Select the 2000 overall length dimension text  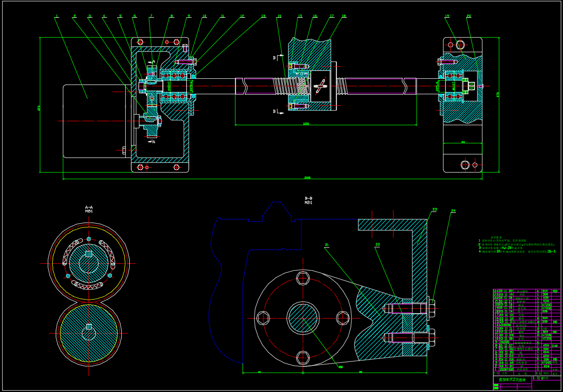pos(307,177)
